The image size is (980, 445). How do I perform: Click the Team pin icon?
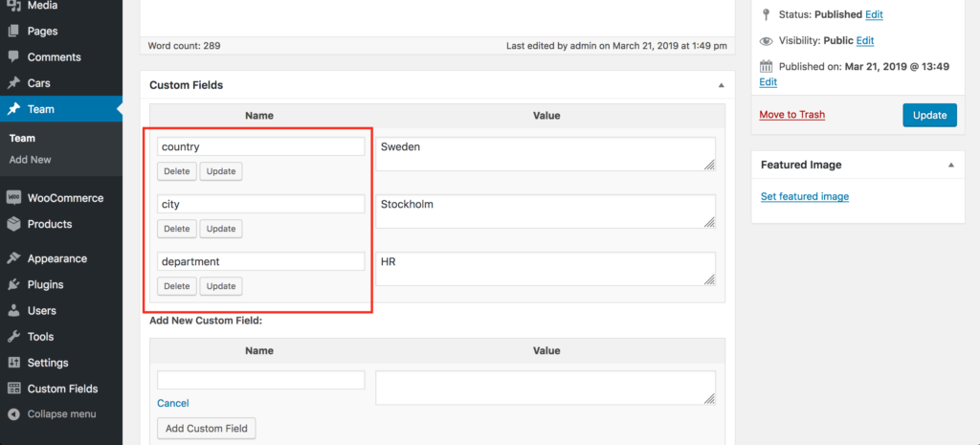click(13, 109)
